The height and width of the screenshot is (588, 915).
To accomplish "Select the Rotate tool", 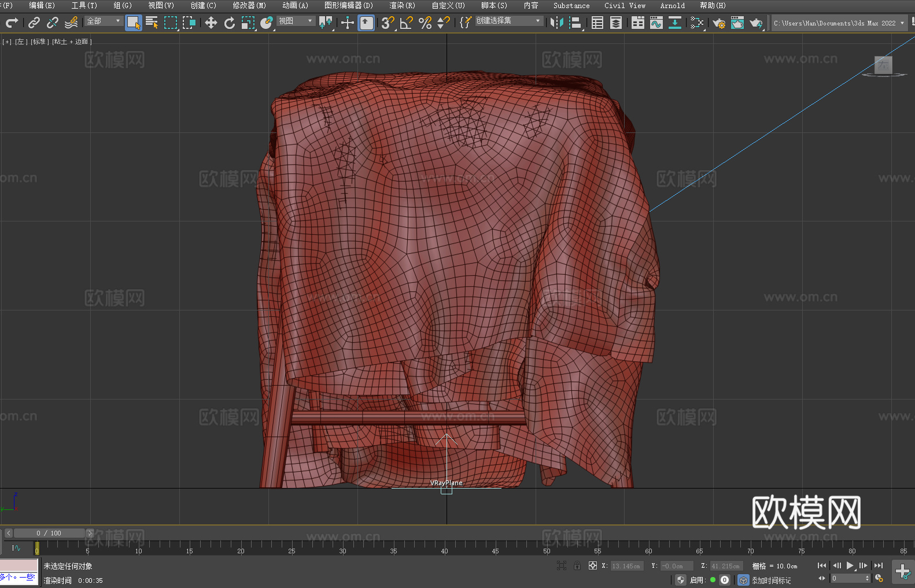I will click(229, 23).
